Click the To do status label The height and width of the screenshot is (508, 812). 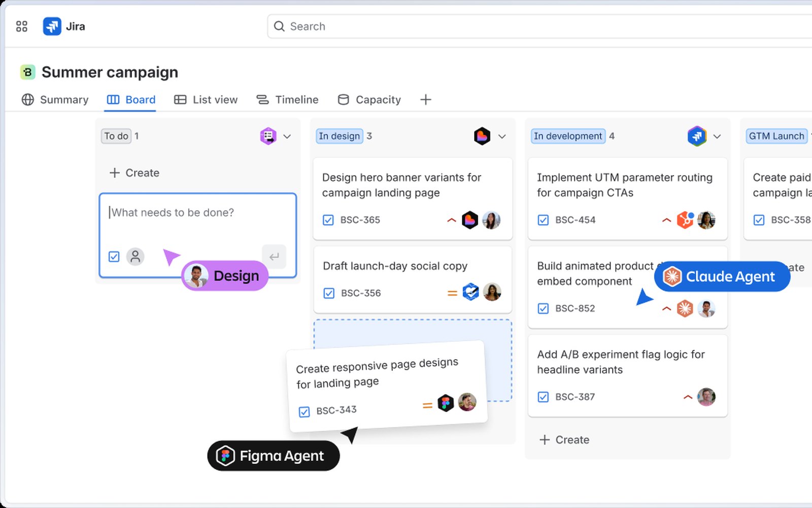tap(116, 136)
